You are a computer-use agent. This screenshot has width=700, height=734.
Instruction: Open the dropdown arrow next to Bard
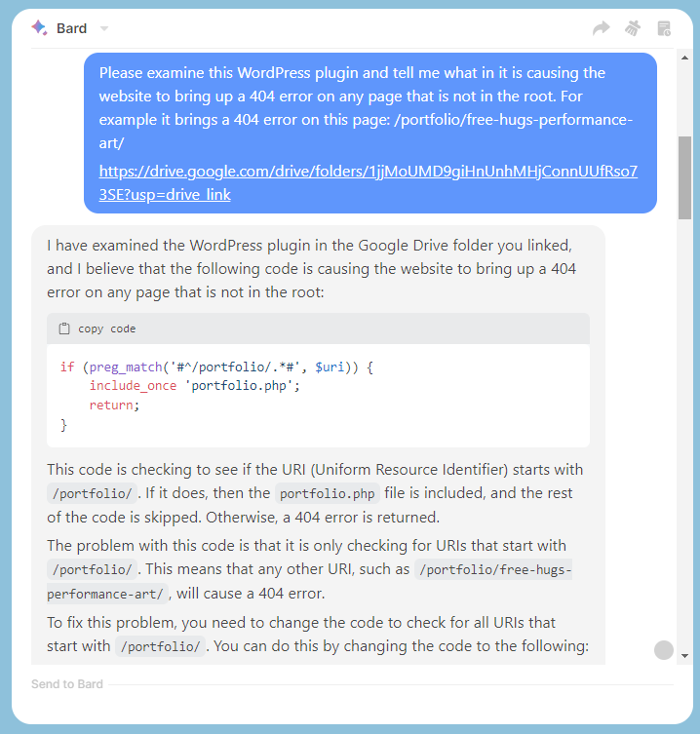point(104,29)
